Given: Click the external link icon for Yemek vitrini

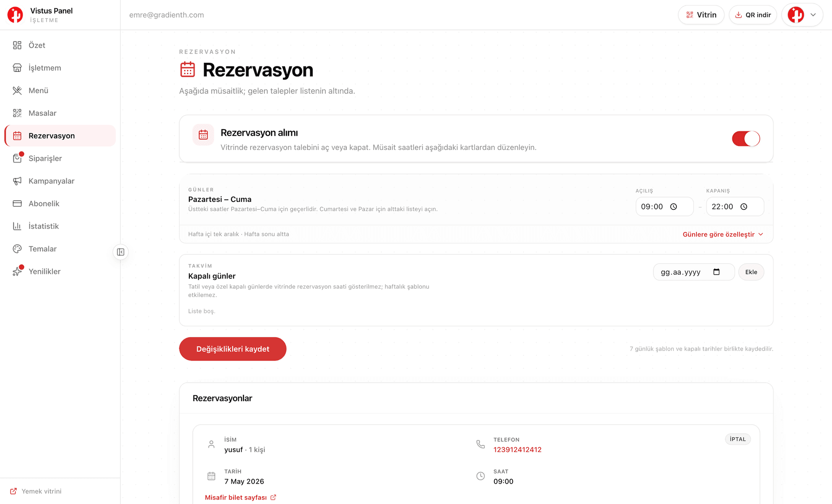Looking at the screenshot, I should pyautogui.click(x=13, y=491).
